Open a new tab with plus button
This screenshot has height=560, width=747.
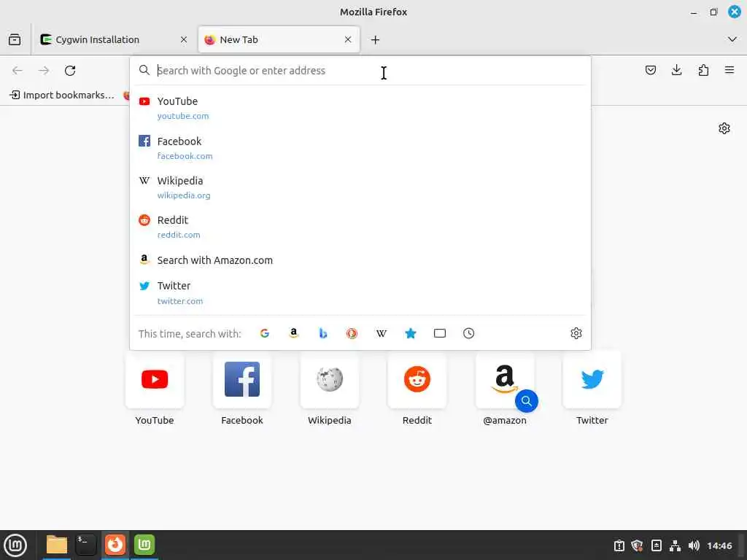point(376,40)
